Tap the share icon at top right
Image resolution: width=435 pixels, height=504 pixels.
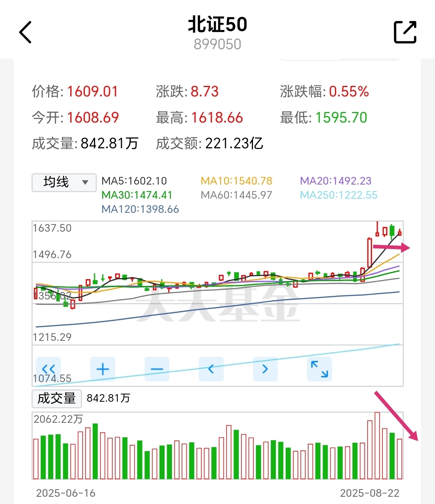coord(405,32)
